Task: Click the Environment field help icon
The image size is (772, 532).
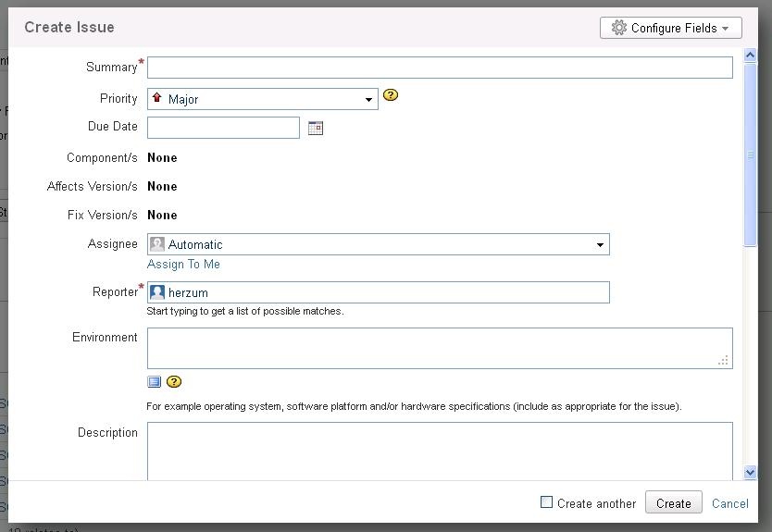Action: 174,382
